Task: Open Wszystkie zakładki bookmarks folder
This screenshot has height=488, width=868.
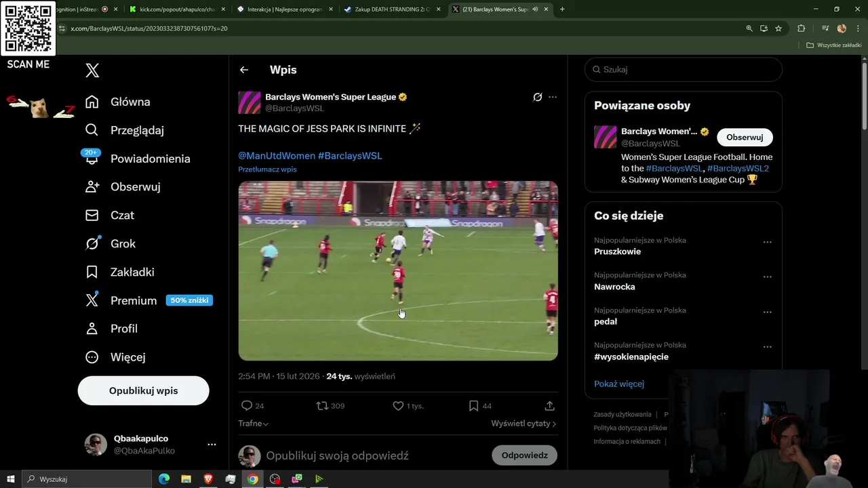Action: click(x=833, y=45)
